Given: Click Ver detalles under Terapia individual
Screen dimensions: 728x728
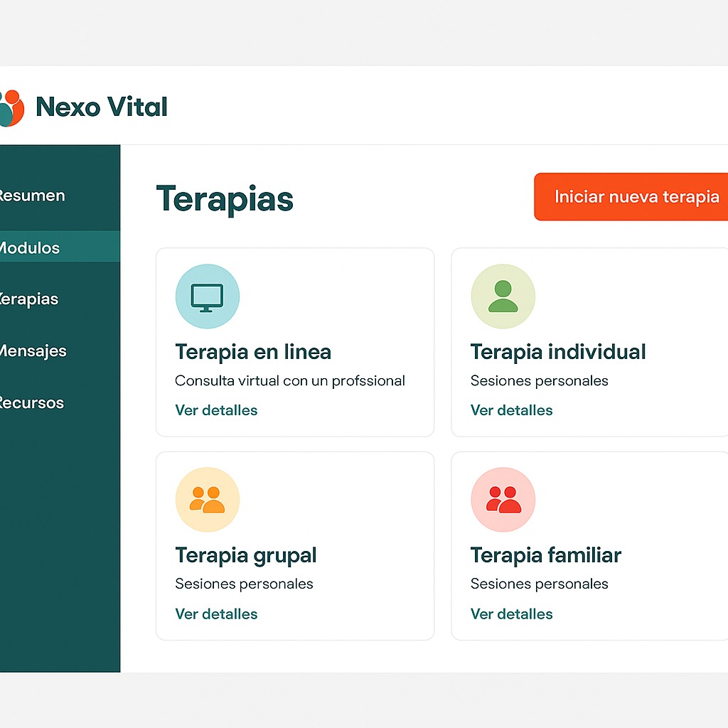Looking at the screenshot, I should tap(511, 410).
